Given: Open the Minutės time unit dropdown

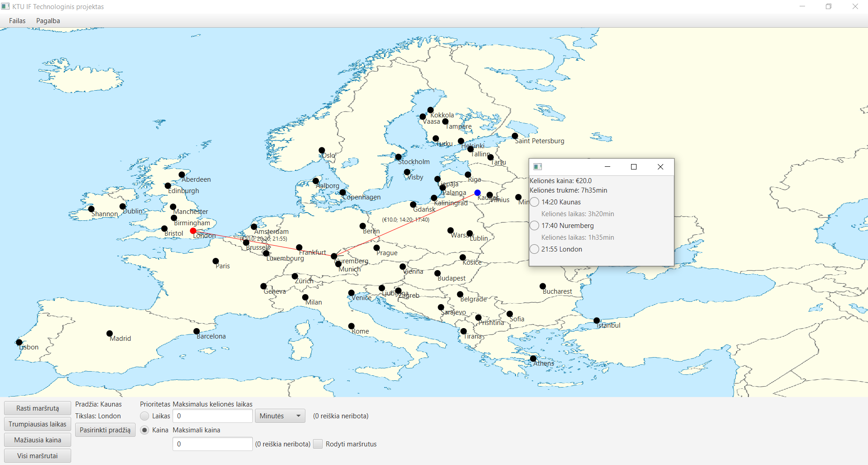Looking at the screenshot, I should 281,416.
